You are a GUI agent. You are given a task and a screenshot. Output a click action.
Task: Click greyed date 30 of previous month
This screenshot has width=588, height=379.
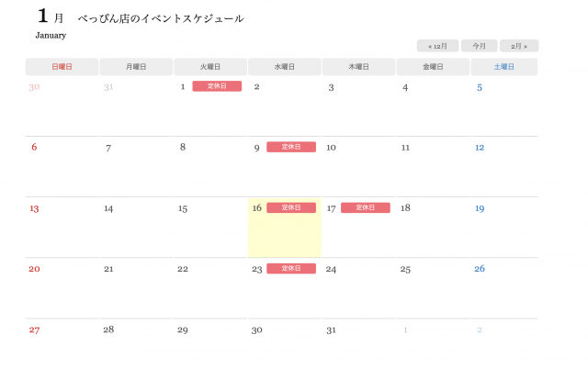[x=34, y=87]
